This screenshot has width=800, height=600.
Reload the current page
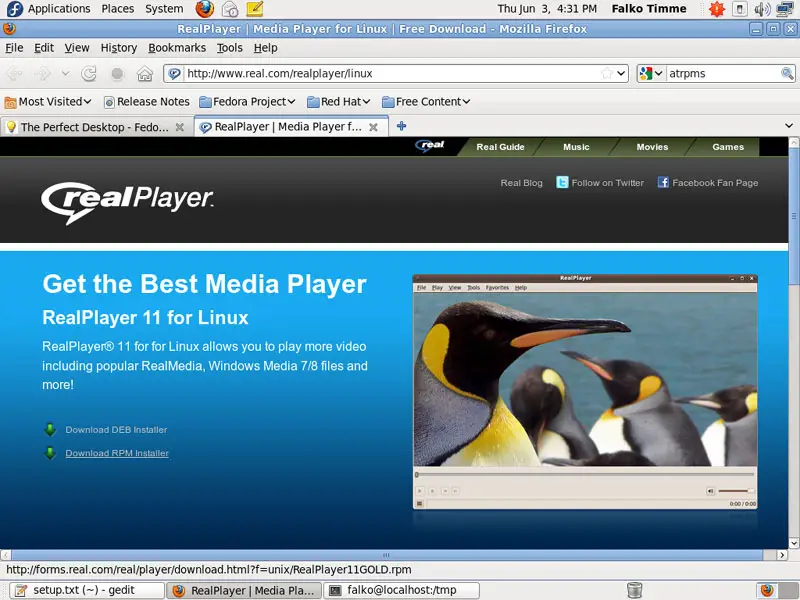pos(89,73)
